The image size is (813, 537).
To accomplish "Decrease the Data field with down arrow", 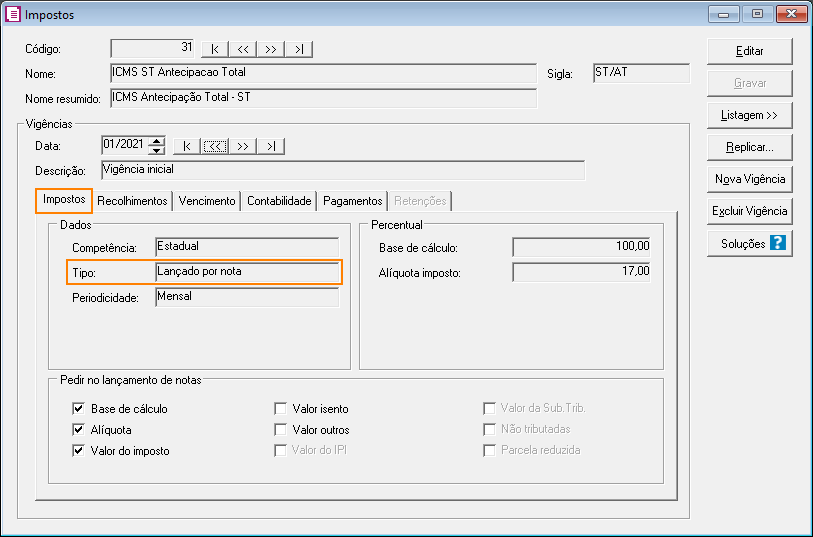I will tap(156, 151).
